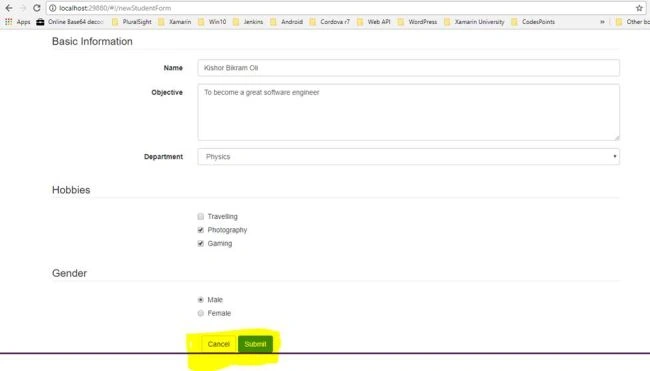The width and height of the screenshot is (650, 371).
Task: Open the Department dropdown showing Physics
Action: [x=408, y=157]
